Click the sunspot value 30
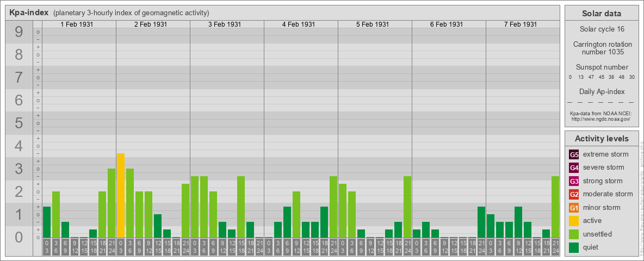 pos(632,77)
